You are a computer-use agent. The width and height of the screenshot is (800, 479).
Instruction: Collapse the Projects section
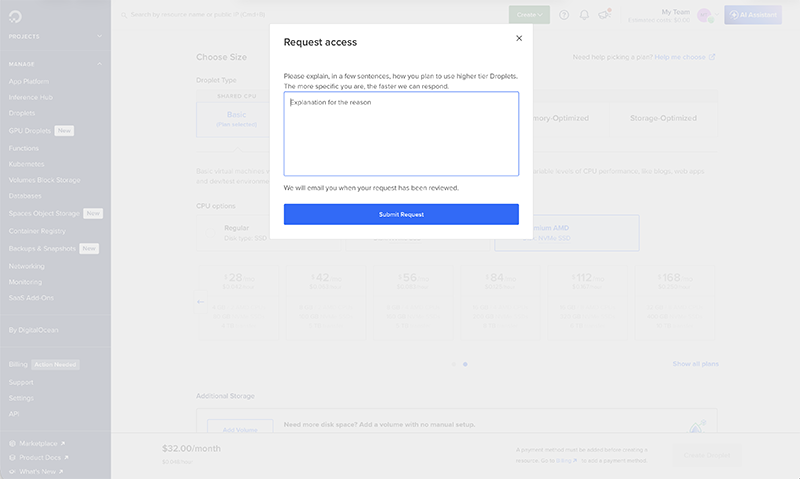tap(100, 36)
